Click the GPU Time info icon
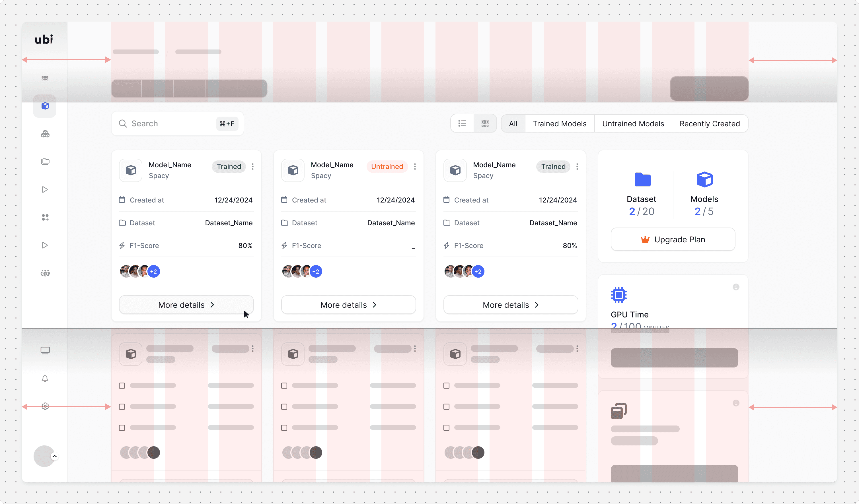859x504 pixels. click(735, 287)
